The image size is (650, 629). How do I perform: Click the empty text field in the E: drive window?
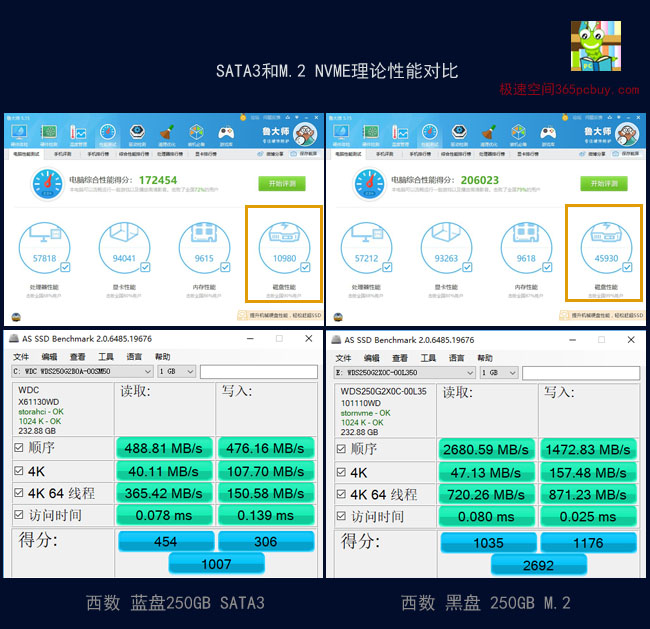tap(581, 373)
